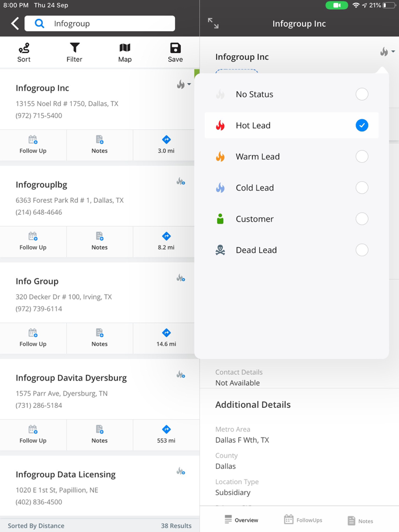Open the Notes tab at the bottom

[x=360, y=519]
